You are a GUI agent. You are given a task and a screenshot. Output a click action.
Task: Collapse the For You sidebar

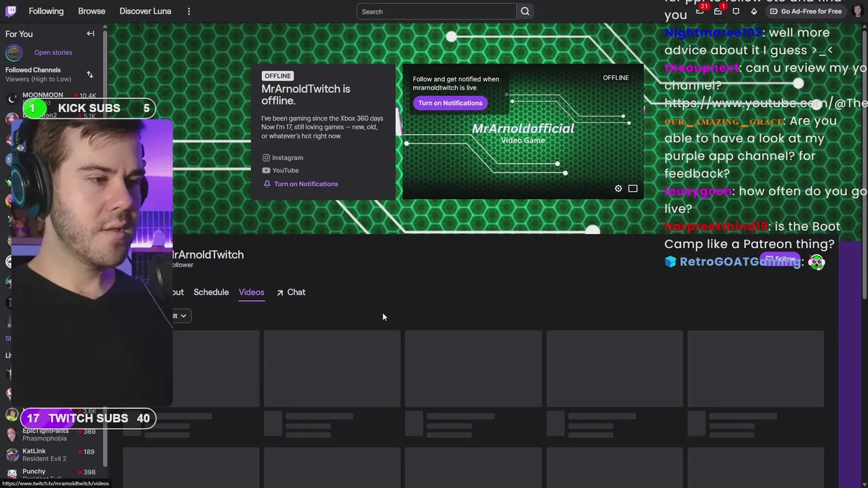pyautogui.click(x=90, y=33)
